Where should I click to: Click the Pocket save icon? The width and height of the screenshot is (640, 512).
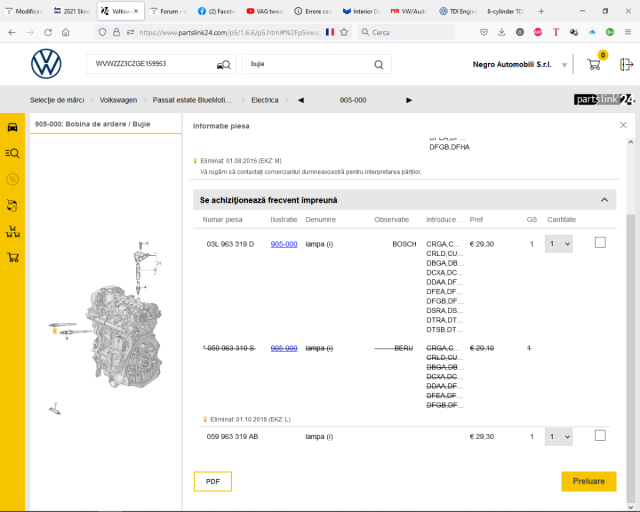(x=484, y=32)
